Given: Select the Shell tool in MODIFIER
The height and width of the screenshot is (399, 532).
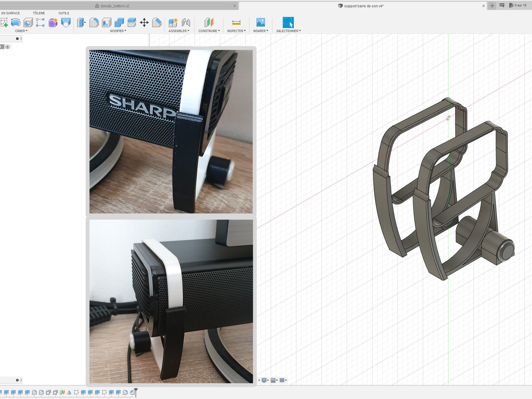Looking at the screenshot, I should click(106, 22).
